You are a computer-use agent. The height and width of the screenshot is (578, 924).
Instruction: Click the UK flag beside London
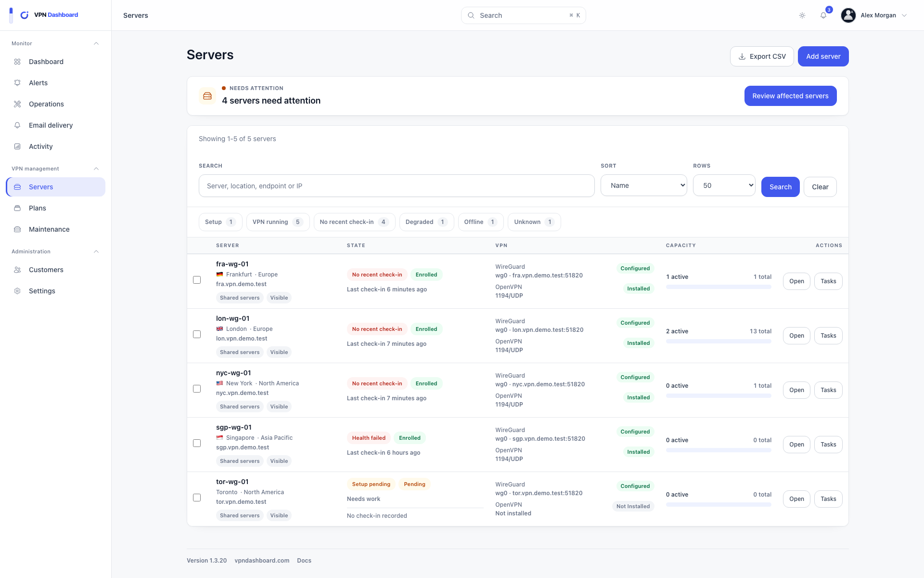(x=219, y=329)
